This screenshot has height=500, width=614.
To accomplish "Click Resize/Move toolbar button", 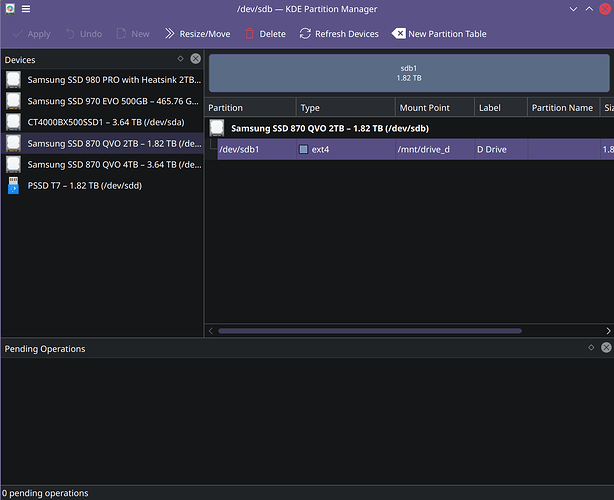I will tap(197, 34).
